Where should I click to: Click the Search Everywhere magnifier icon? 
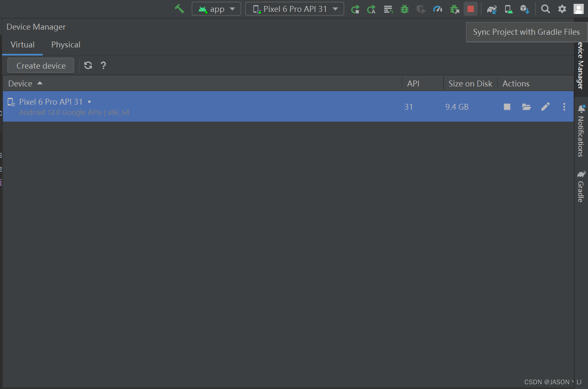[x=546, y=9]
